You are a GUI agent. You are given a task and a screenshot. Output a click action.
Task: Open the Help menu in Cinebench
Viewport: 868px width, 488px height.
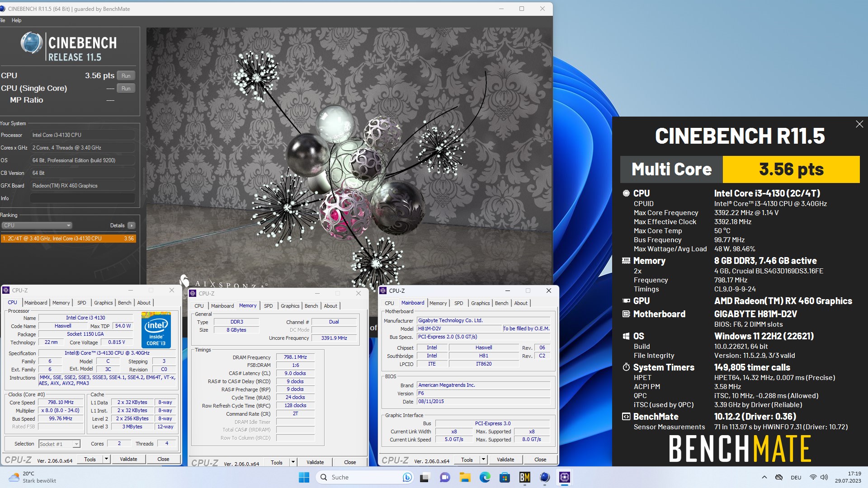tap(16, 20)
